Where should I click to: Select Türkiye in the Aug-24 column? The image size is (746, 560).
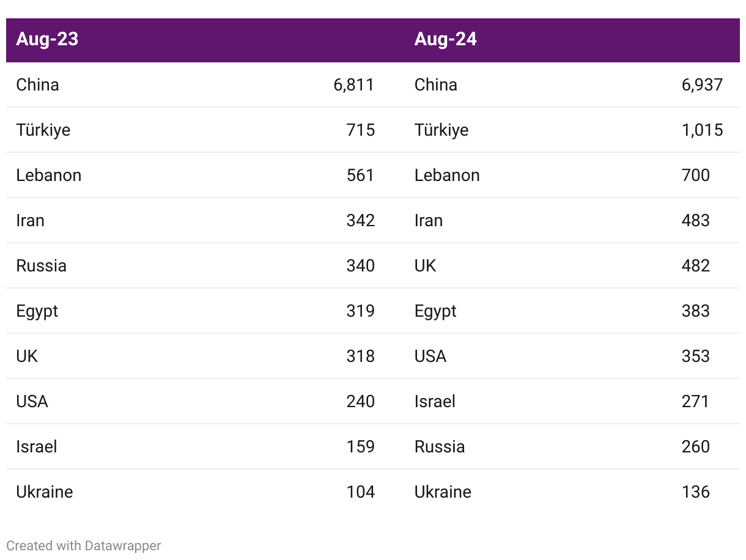tap(441, 130)
